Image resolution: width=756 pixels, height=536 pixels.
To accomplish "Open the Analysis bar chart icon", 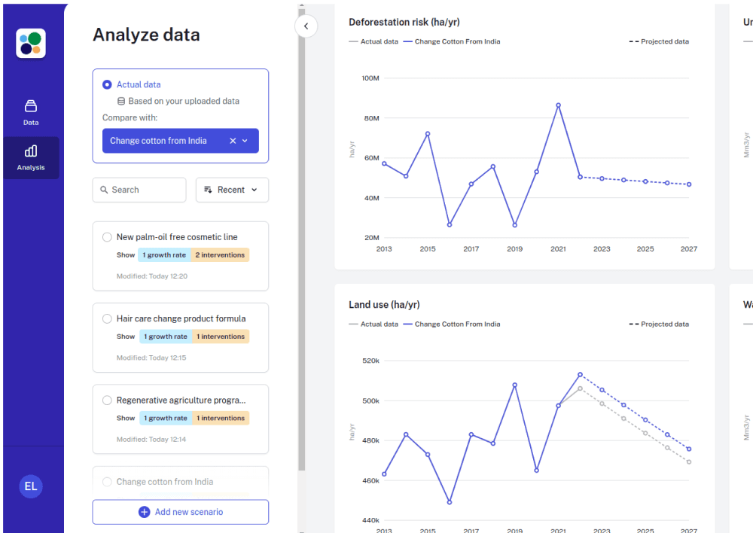I will click(31, 151).
